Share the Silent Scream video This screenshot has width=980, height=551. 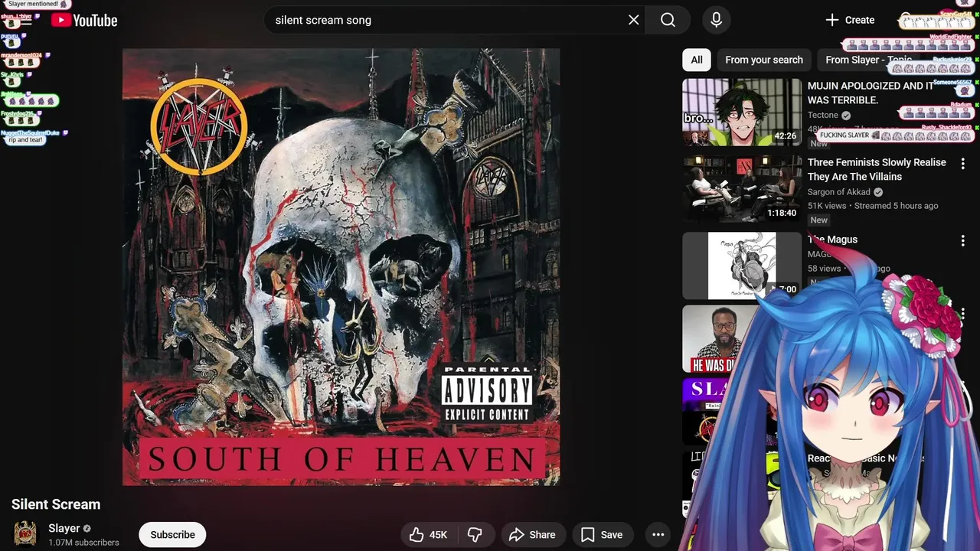coord(532,535)
